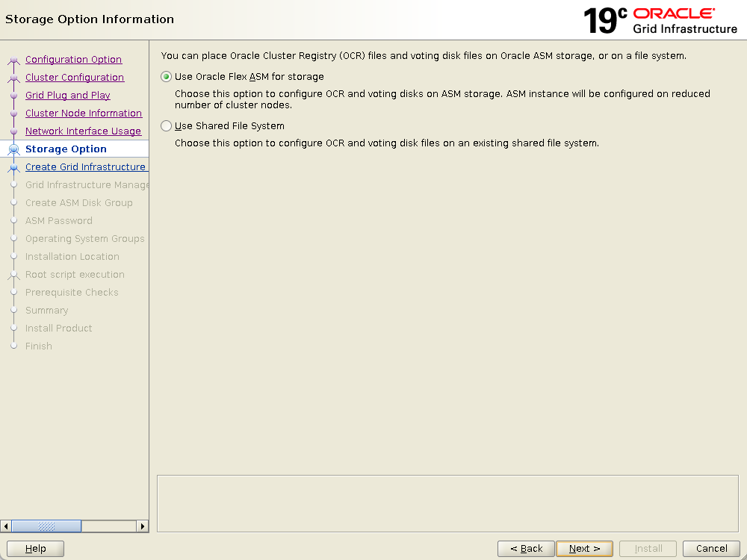Image resolution: width=747 pixels, height=560 pixels.
Task: Click the current Storage Option step icon
Action: (13, 149)
